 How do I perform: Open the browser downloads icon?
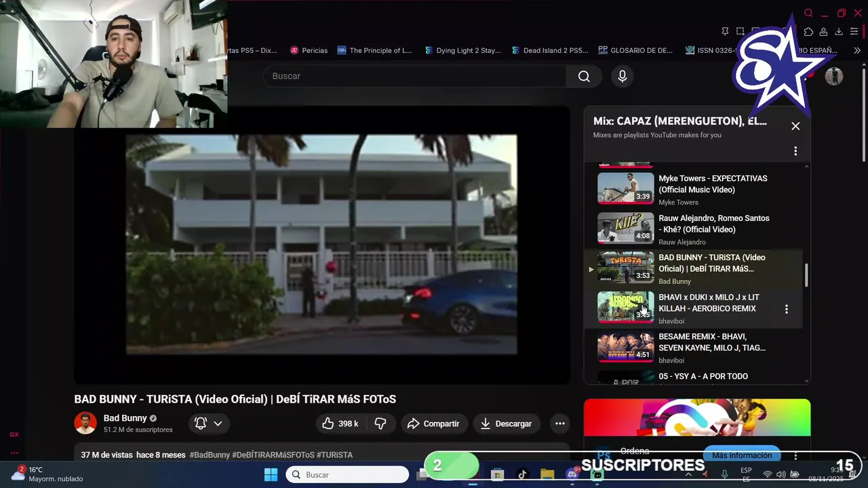[x=839, y=31]
